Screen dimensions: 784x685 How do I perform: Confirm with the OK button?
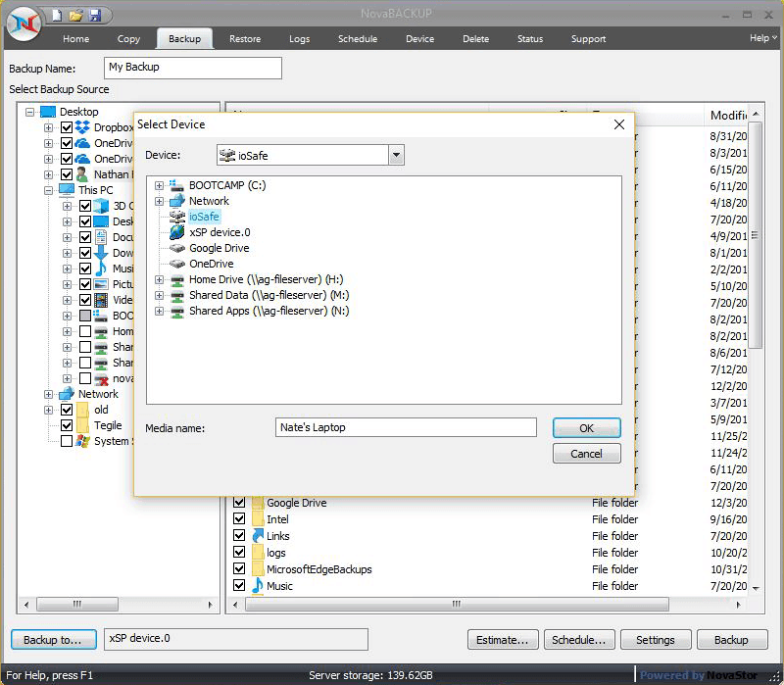[586, 428]
